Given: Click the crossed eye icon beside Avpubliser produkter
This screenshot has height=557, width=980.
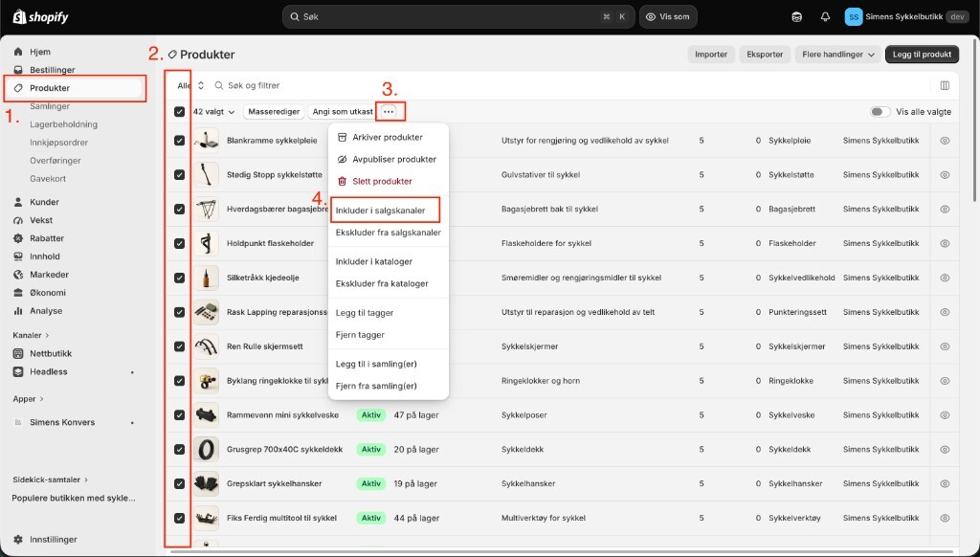Looking at the screenshot, I should [x=342, y=160].
